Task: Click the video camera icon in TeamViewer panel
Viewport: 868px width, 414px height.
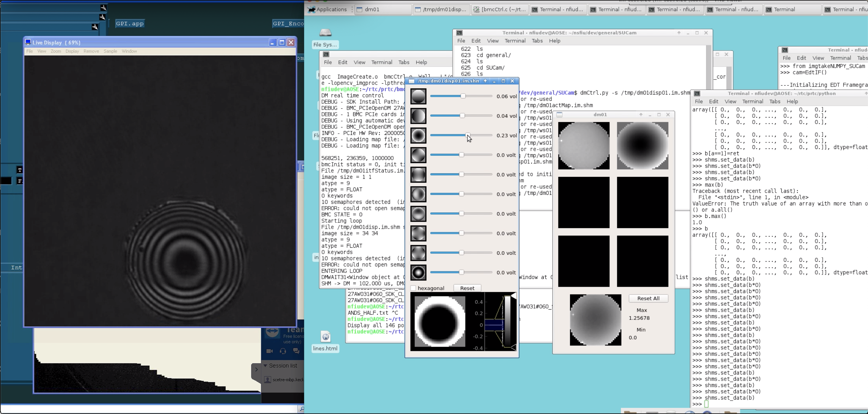Action: click(269, 351)
